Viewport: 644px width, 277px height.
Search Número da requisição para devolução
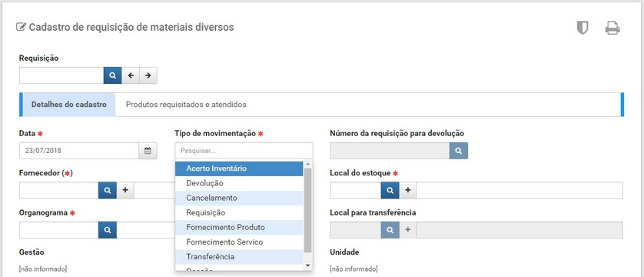point(459,151)
